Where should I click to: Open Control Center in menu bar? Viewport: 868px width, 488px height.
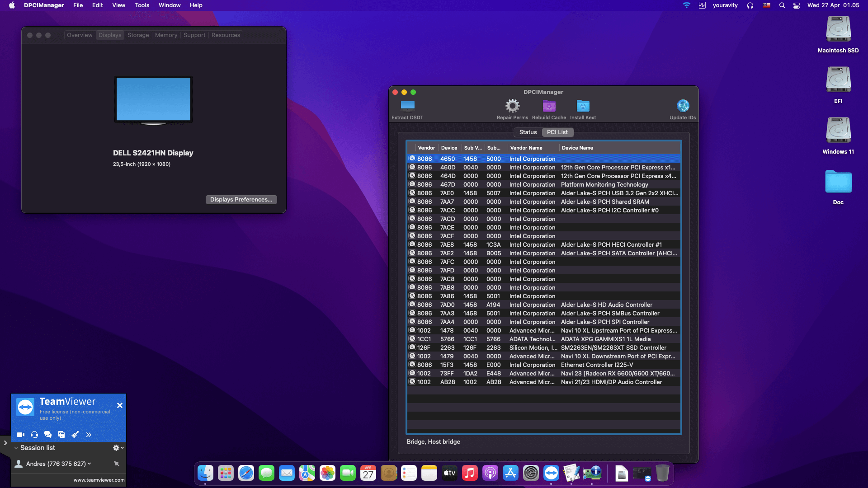[x=797, y=5]
